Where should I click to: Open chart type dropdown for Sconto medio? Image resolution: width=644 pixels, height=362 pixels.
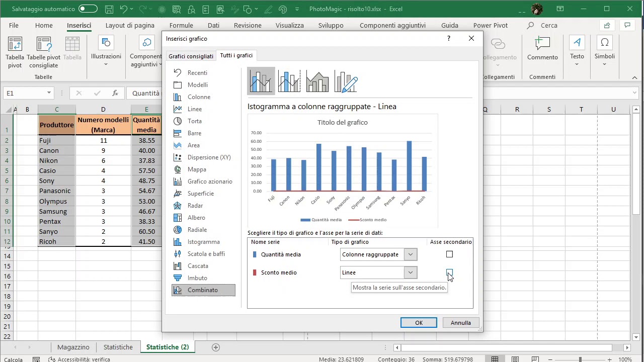(411, 273)
